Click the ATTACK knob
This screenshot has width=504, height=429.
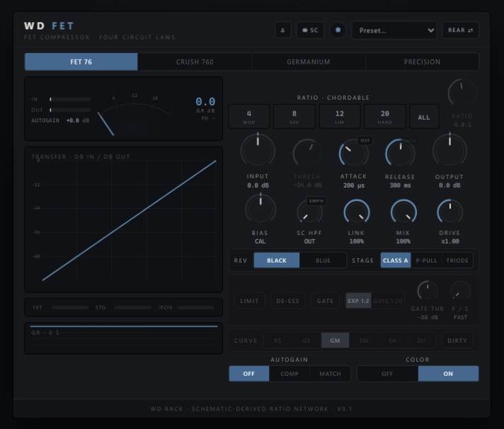click(x=353, y=154)
